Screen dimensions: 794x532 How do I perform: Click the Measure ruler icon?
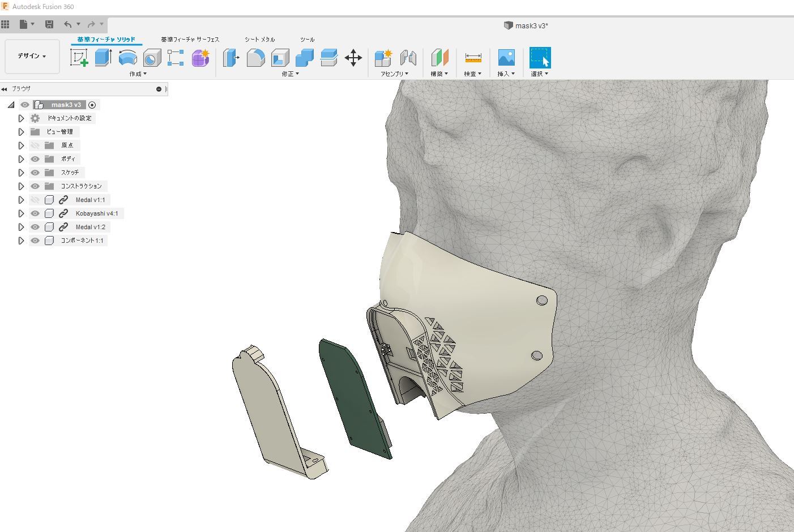tap(473, 58)
